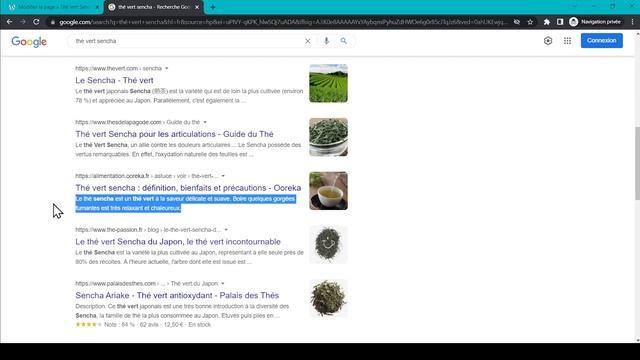Click the cup of green tea thumbnail
This screenshot has width=640, height=360.
tap(328, 191)
